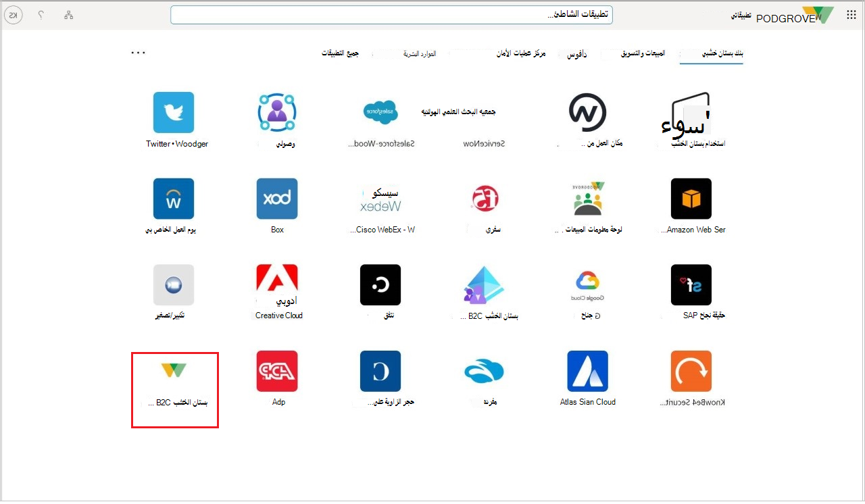Switch to الموارد البشرية tab

point(420,53)
